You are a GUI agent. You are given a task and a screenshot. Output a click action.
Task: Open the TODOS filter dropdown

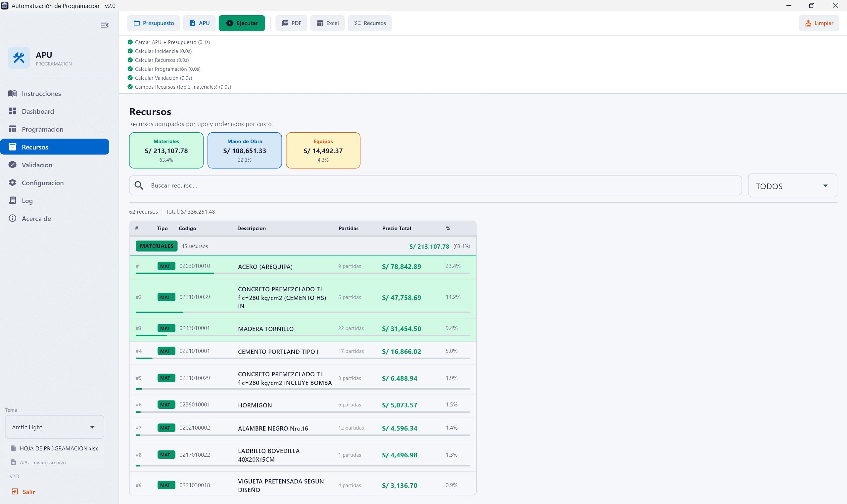[x=792, y=186]
